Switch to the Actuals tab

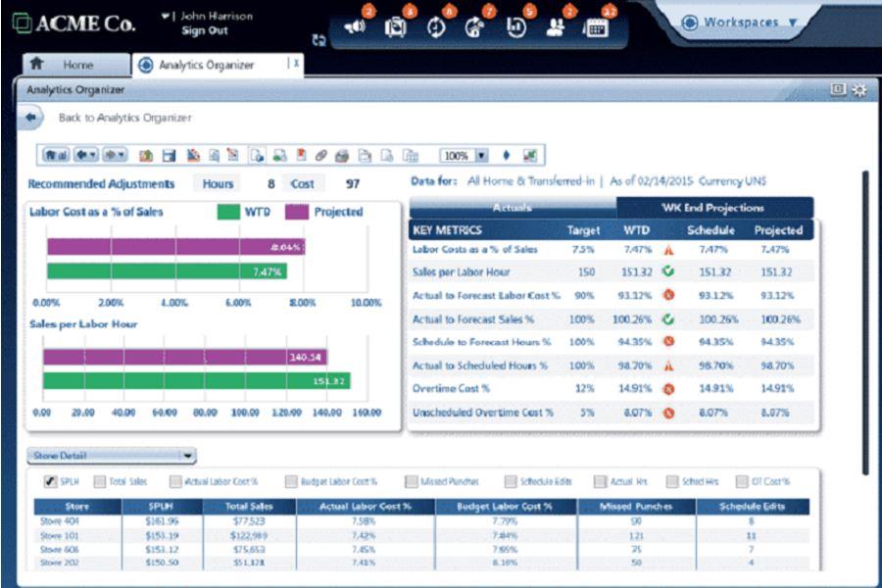pyautogui.click(x=512, y=208)
